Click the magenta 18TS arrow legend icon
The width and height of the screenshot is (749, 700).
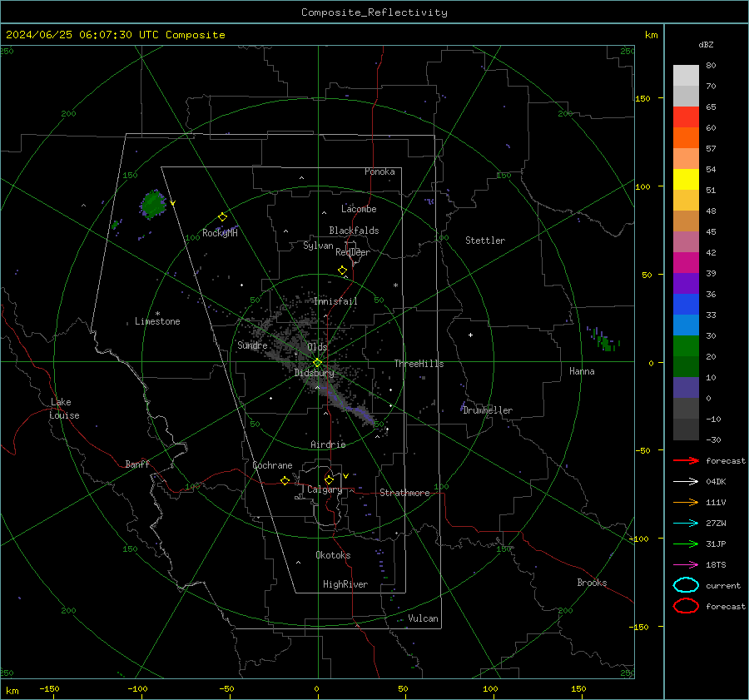coord(686,565)
